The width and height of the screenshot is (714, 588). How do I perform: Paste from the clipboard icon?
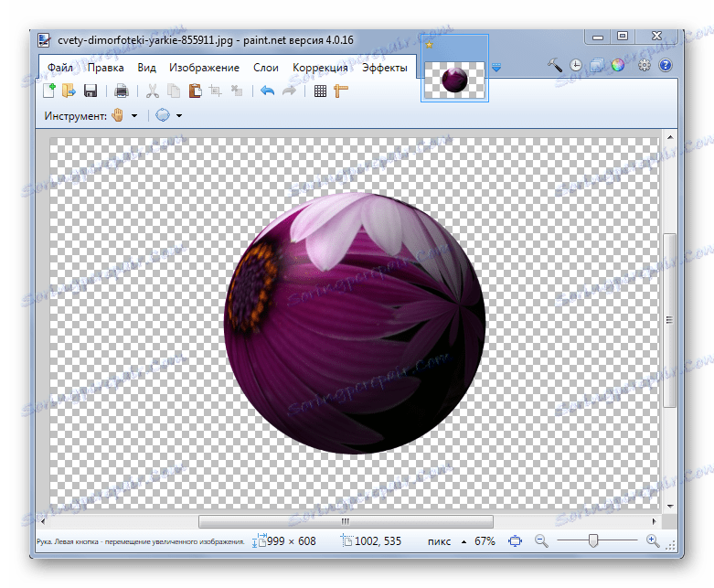pyautogui.click(x=195, y=91)
